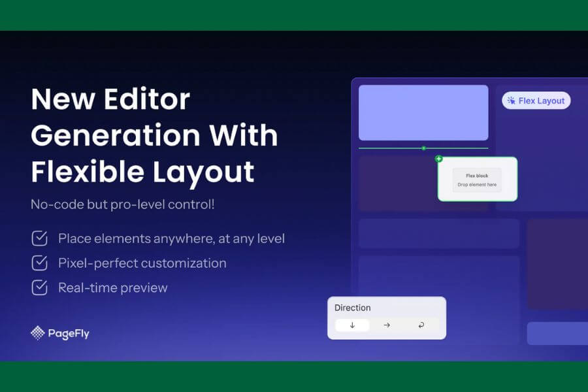Click the 'Real-time preview' text

coord(112,287)
